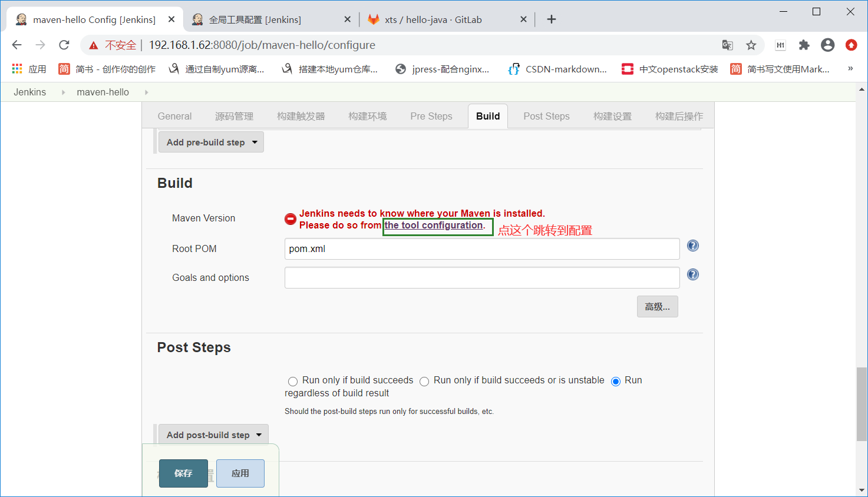868x497 pixels.
Task: Click the red Chrome update icon
Action: (851, 45)
